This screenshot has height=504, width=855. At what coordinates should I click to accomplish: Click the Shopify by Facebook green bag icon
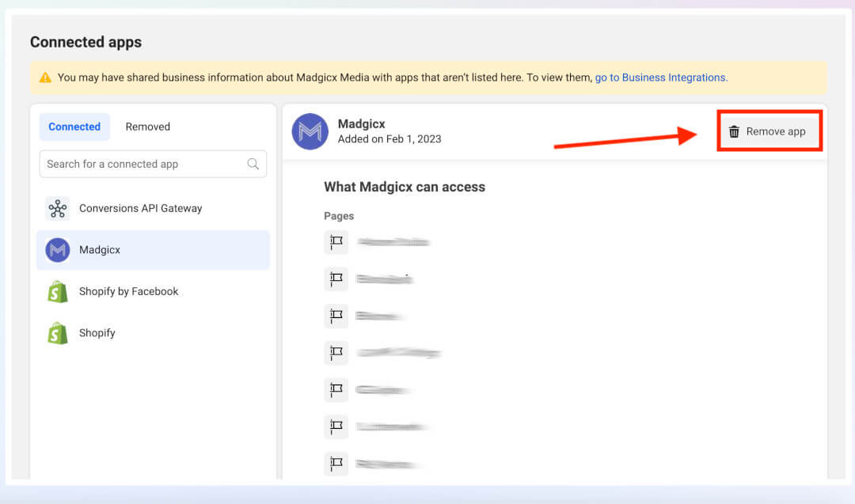tap(56, 291)
